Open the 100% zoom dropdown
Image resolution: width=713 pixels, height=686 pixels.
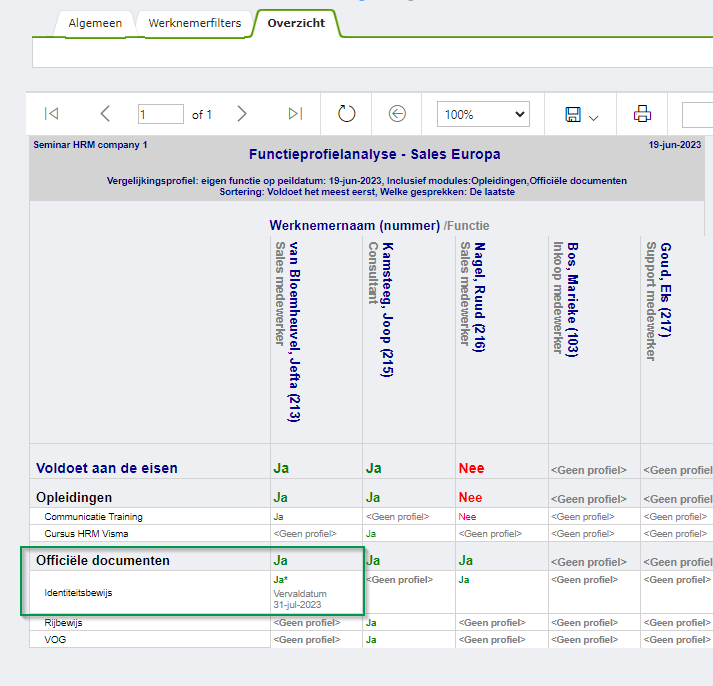483,114
